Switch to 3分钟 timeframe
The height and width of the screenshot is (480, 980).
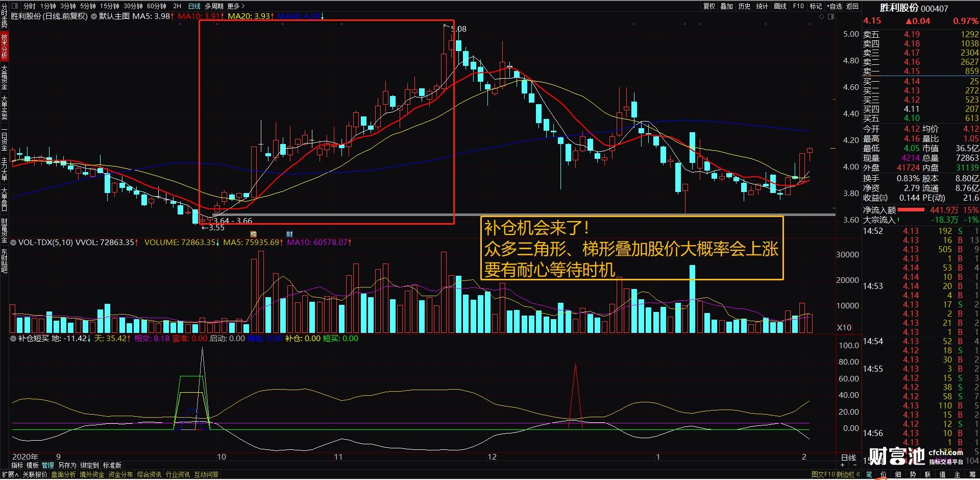[68, 6]
